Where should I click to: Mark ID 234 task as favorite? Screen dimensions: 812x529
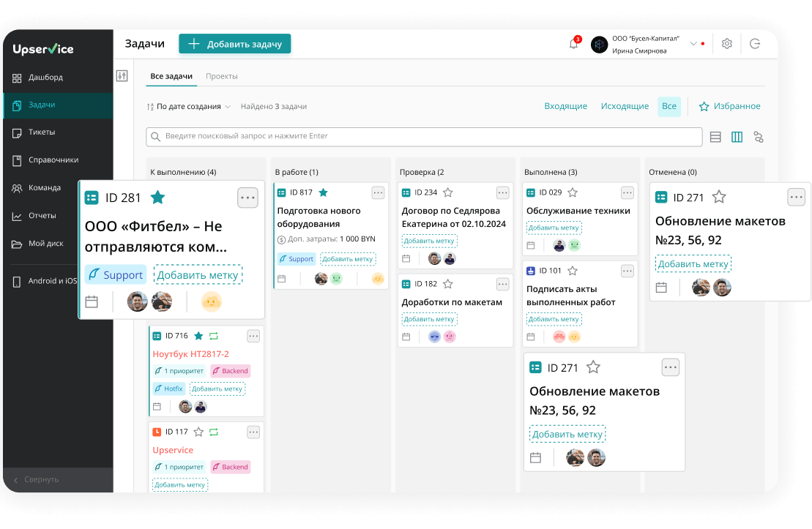pos(448,192)
